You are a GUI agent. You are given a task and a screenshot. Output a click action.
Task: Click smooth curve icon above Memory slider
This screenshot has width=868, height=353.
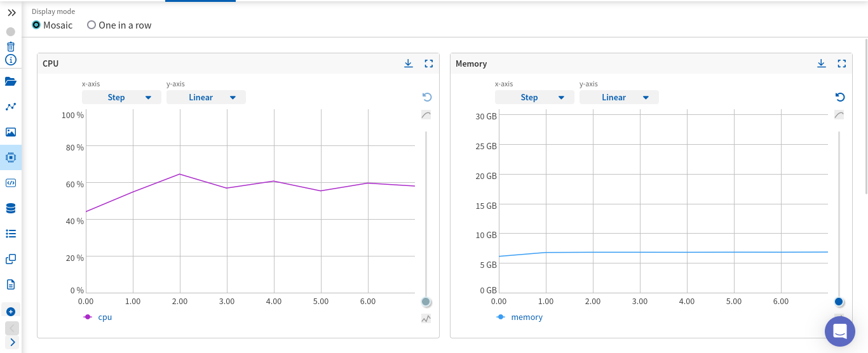pos(839,115)
